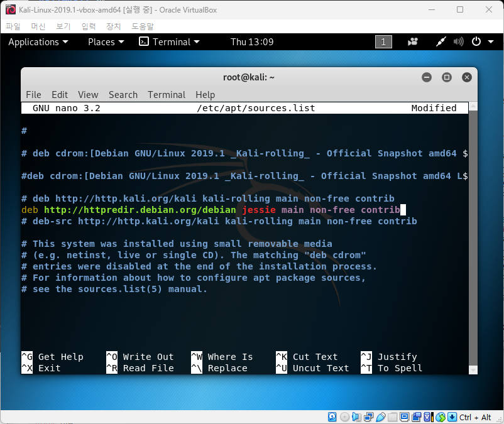Open VirtualBox 보기 menu

[x=63, y=26]
